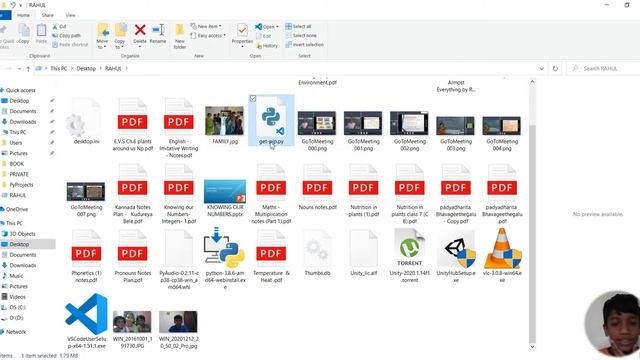Open Downloads under Quick access
The height and width of the screenshot is (360, 640).
click(x=22, y=122)
